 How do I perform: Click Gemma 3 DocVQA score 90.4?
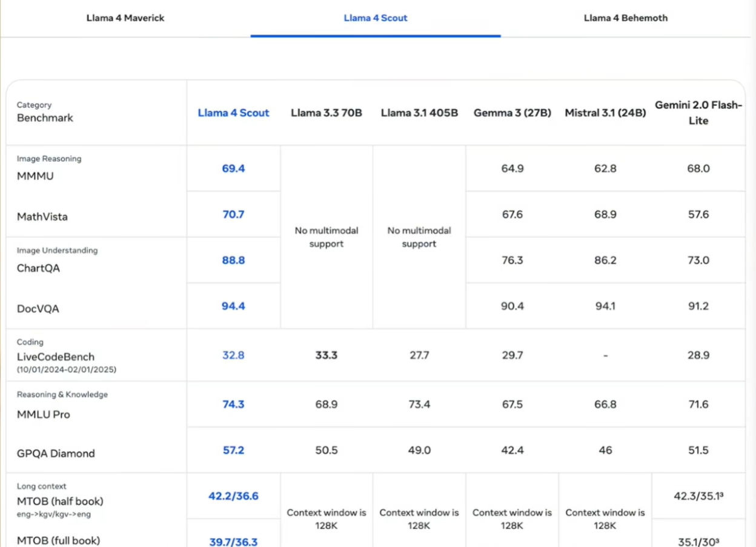pyautogui.click(x=512, y=307)
